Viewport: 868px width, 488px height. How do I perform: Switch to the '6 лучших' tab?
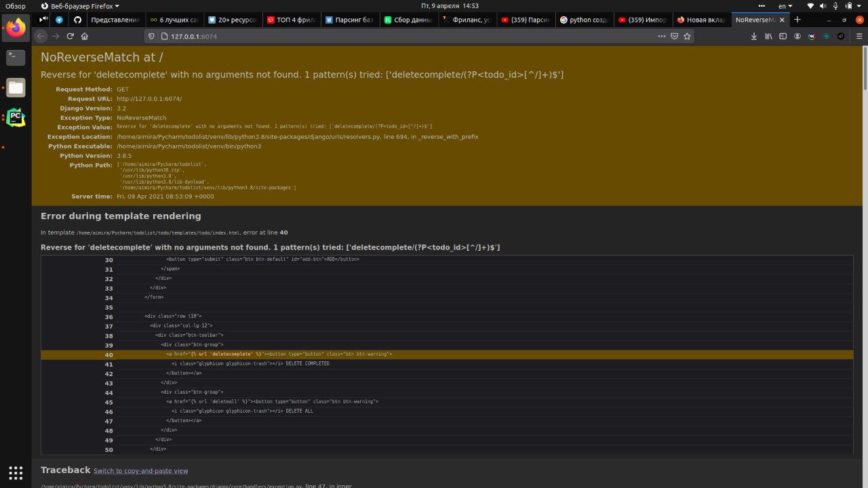[174, 20]
